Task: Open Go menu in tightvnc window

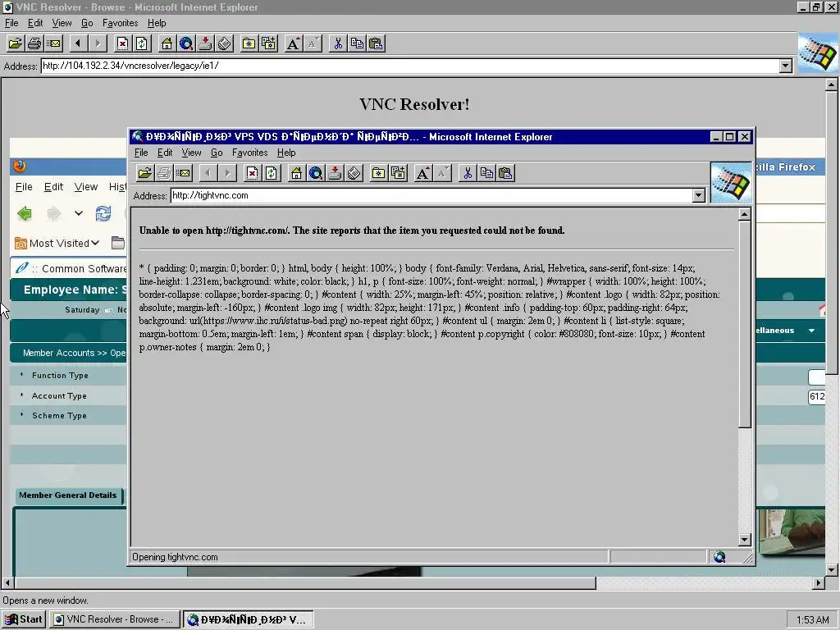Action: pyautogui.click(x=217, y=153)
